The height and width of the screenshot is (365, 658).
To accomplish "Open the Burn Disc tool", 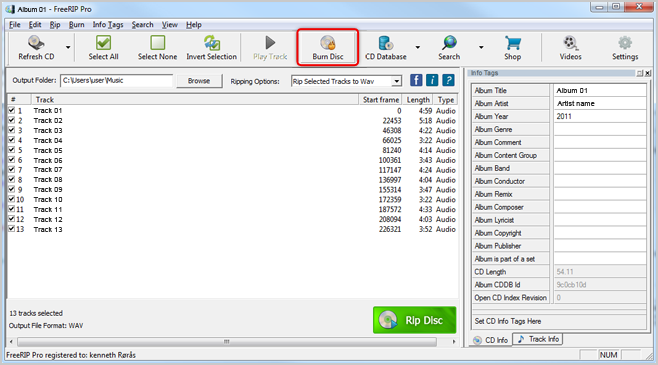I will [x=328, y=47].
